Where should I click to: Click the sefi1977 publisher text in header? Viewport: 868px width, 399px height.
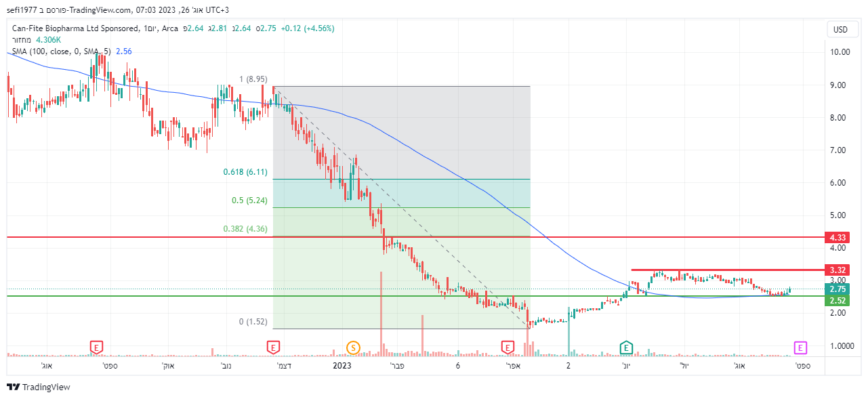[x=22, y=9]
